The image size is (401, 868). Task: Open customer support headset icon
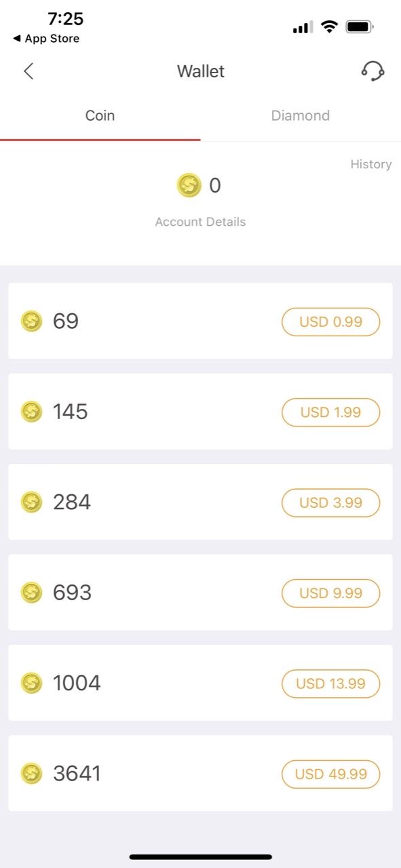tap(373, 71)
